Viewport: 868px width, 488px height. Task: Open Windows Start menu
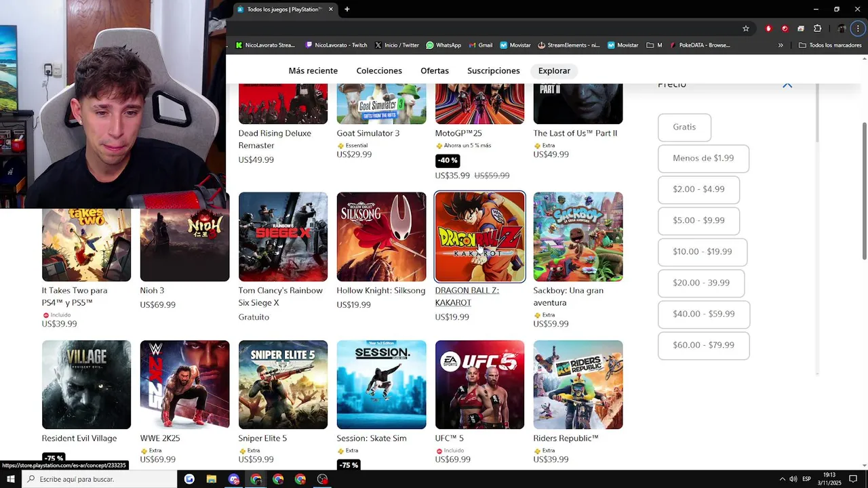(x=10, y=479)
